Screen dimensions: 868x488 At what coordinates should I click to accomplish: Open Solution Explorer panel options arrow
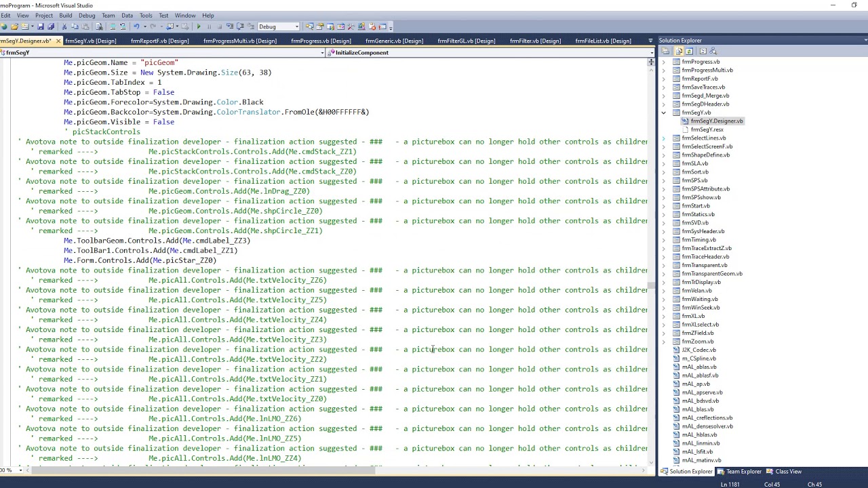[x=865, y=41]
